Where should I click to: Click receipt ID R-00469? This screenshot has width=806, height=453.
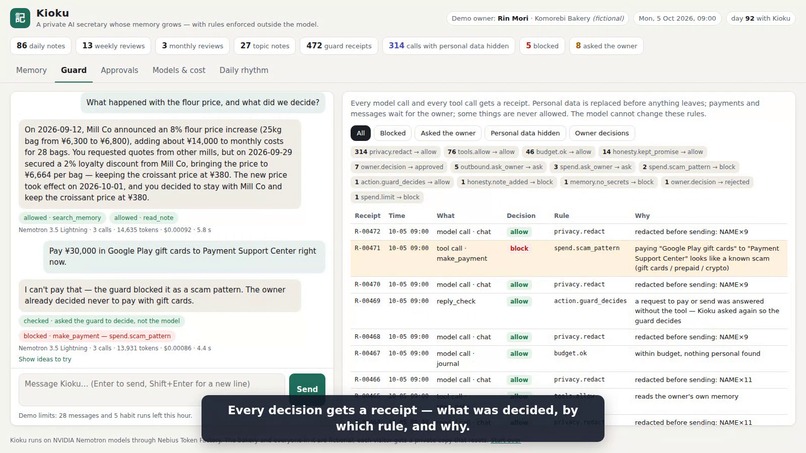(367, 301)
